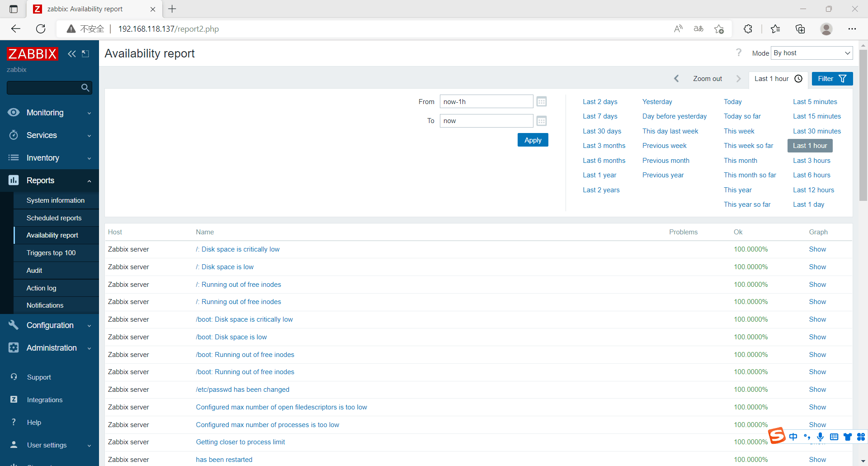868x466 pixels.
Task: Select Last 7 days range
Action: [600, 116]
